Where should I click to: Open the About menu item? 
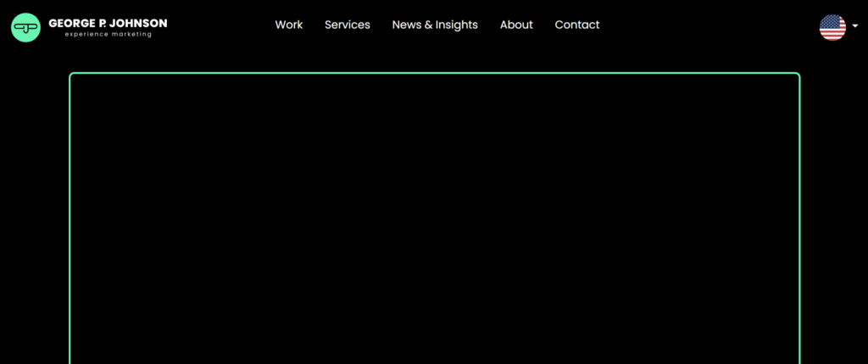(x=516, y=25)
